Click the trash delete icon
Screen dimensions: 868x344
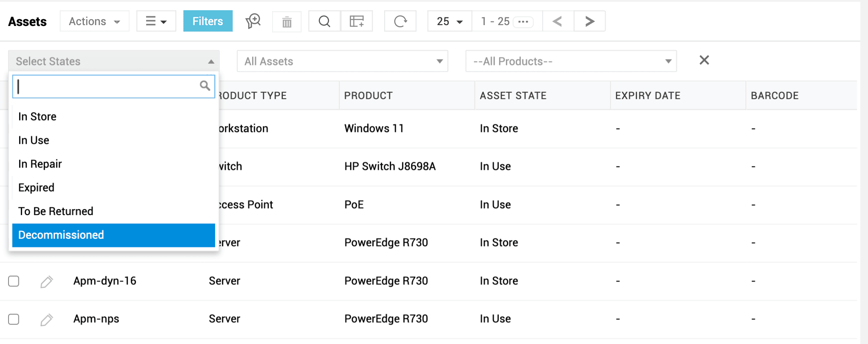[287, 21]
